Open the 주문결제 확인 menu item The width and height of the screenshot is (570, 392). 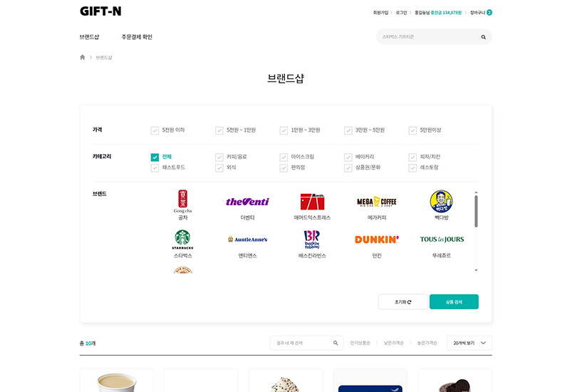(x=137, y=37)
